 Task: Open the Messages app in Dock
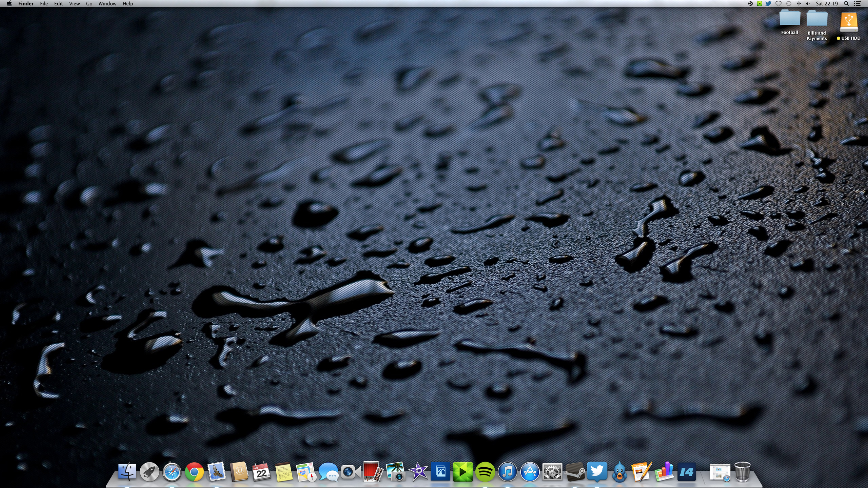click(328, 472)
